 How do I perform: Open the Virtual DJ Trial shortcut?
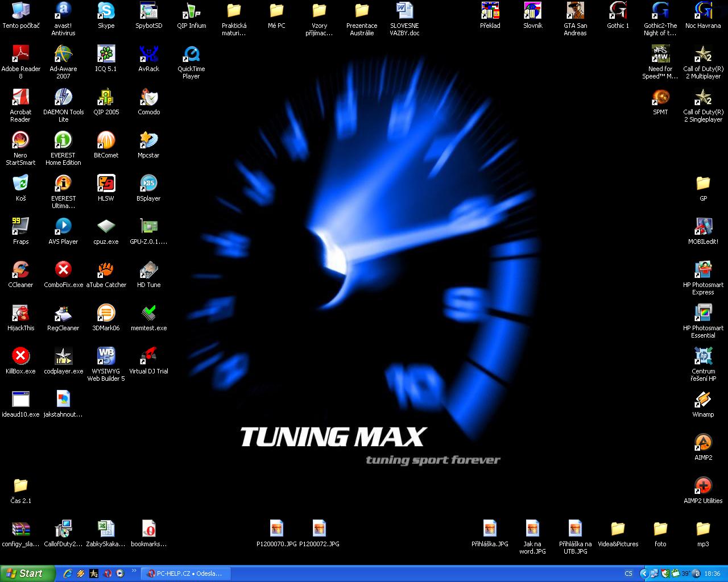click(148, 356)
